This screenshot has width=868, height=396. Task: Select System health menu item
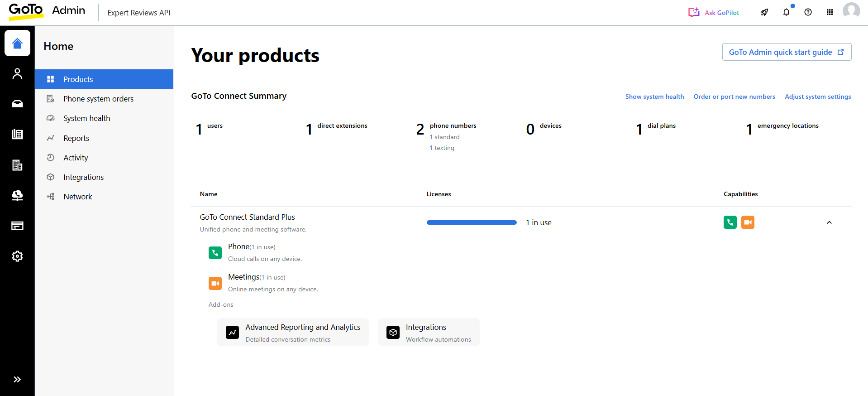pyautogui.click(x=104, y=118)
